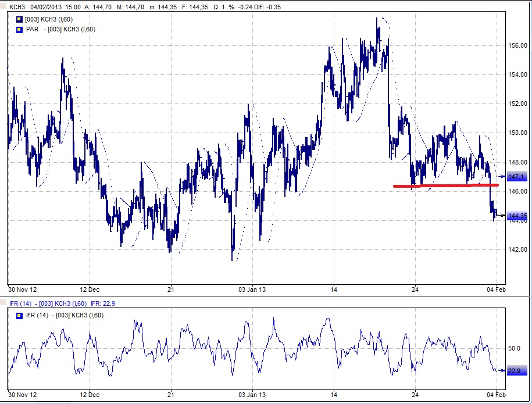Click the '12 Dec' date on IFR panel axis
Viewport: 532px width, 404px height.
tap(90, 393)
